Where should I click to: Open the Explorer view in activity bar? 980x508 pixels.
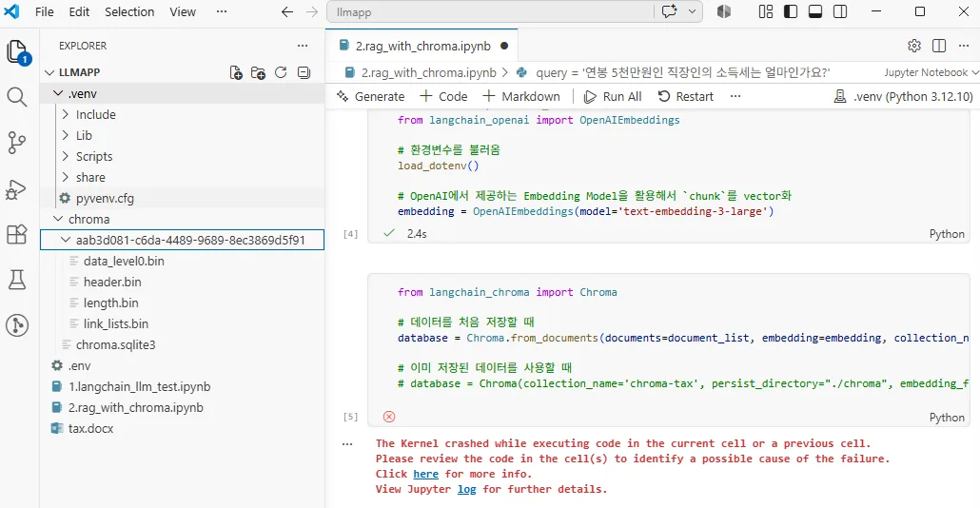pos(17,52)
